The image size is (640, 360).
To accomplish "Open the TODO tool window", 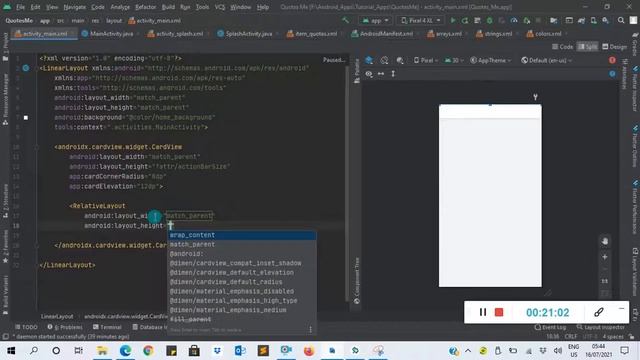I will point(26,327).
